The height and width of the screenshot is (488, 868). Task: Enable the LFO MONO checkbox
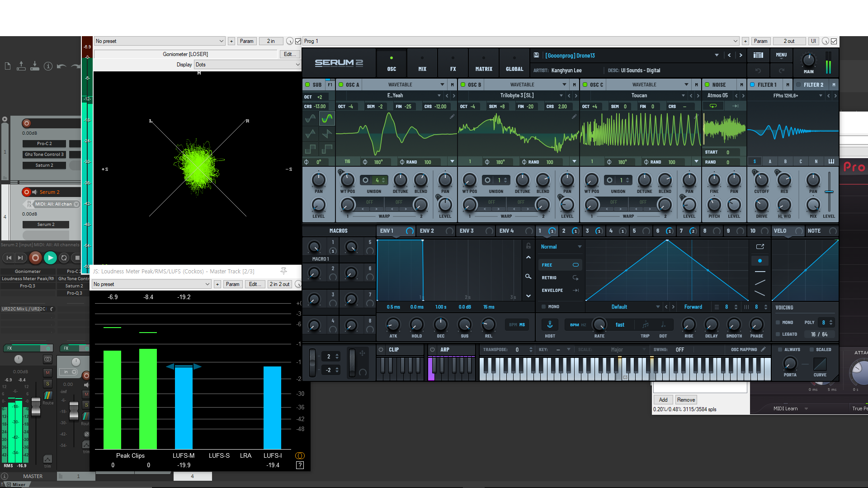point(544,307)
